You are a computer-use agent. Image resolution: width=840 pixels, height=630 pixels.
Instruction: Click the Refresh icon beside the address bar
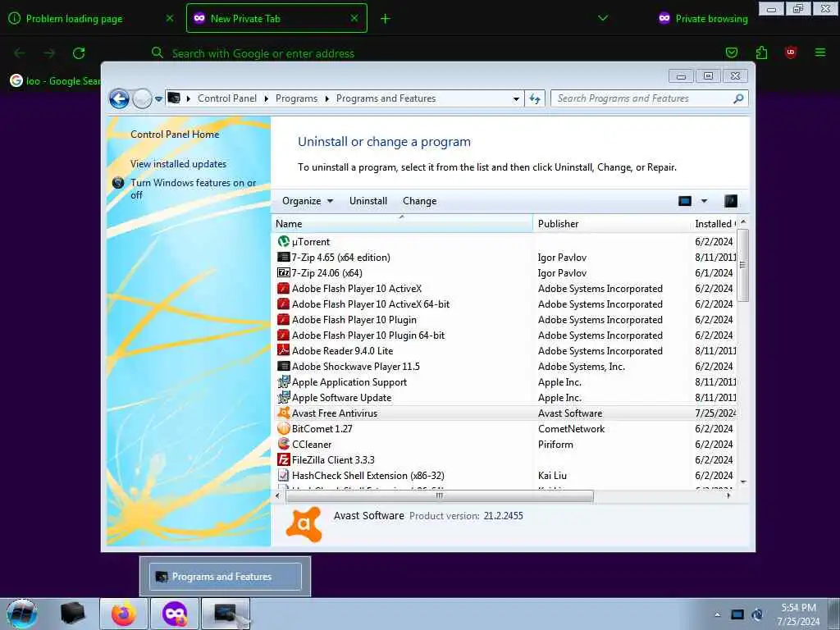(x=535, y=98)
